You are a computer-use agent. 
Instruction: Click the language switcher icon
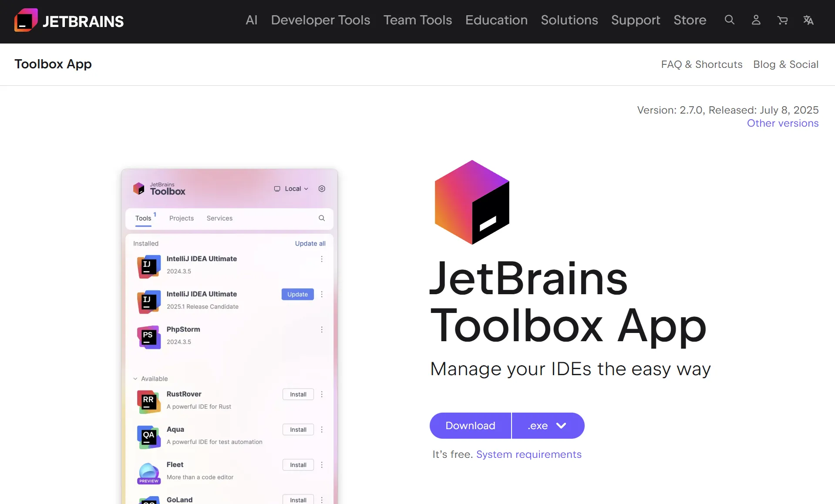(808, 20)
